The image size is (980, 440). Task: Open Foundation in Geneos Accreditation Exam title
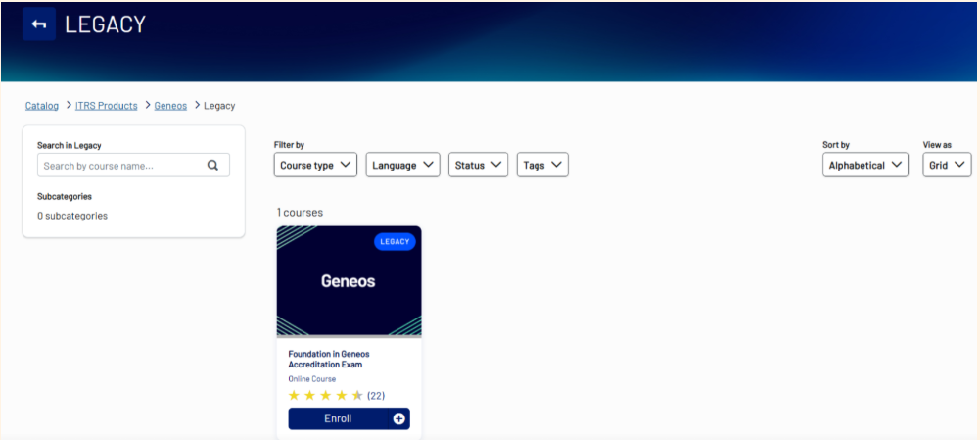point(329,359)
